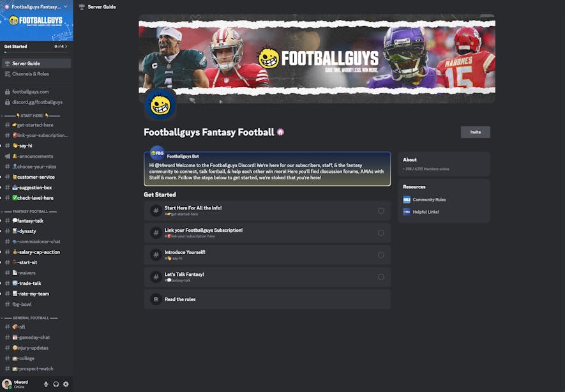Click the Get Started progress bar

(36, 52)
